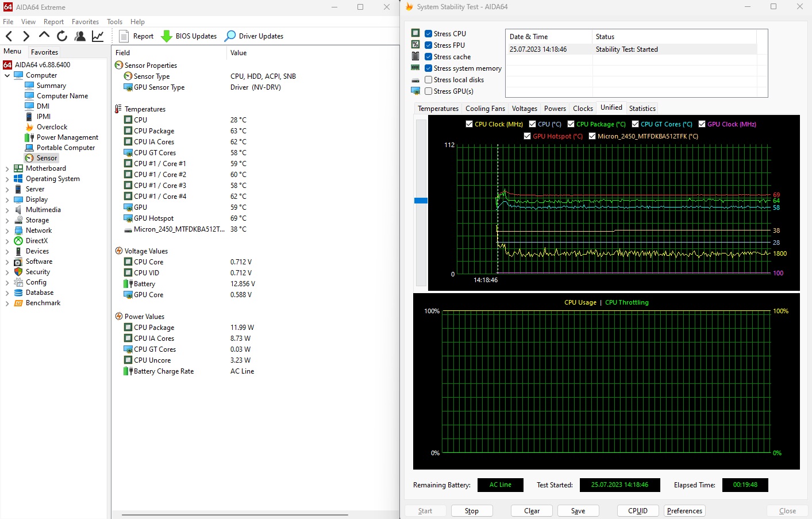Click the Driver Updates magnifier icon
The image size is (812, 519).
(x=230, y=36)
